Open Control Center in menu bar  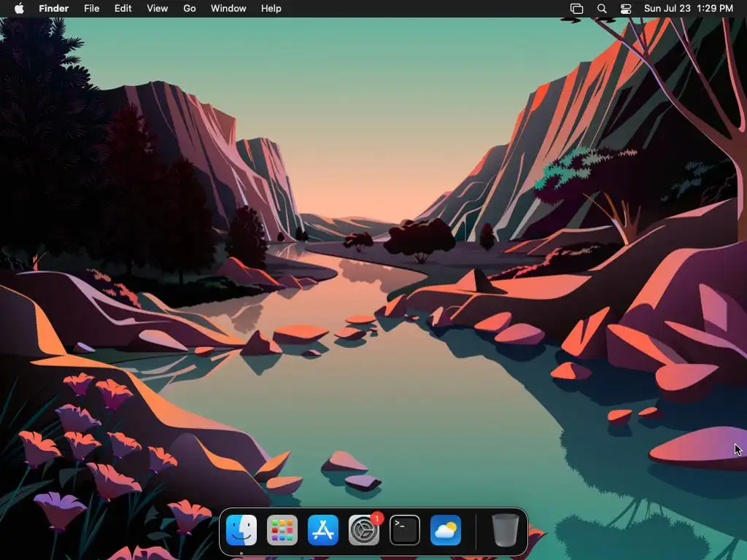pos(625,9)
